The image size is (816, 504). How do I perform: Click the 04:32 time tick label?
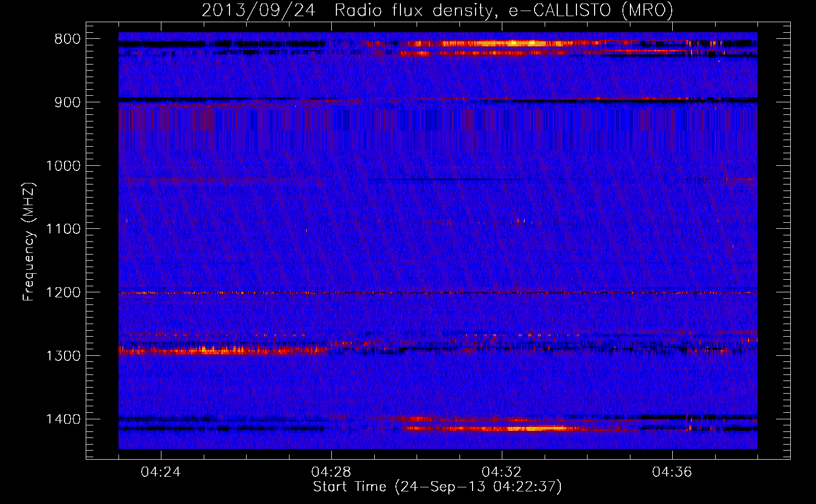(502, 472)
